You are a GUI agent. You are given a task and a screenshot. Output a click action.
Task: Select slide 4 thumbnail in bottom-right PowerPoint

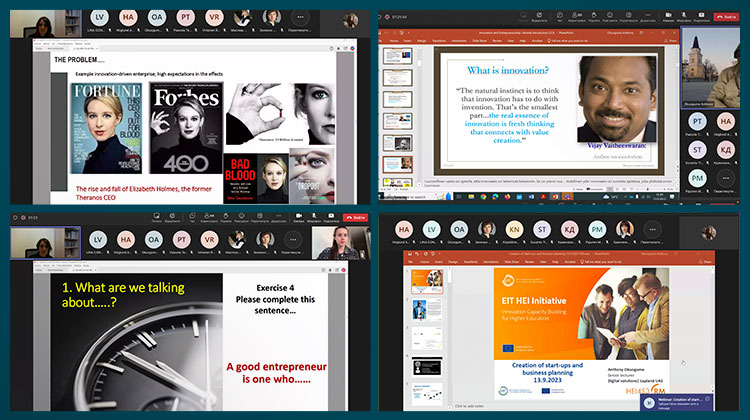click(427, 367)
